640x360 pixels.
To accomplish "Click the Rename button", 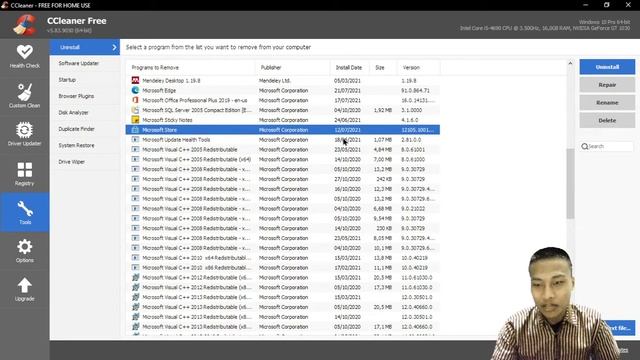I will (x=607, y=102).
